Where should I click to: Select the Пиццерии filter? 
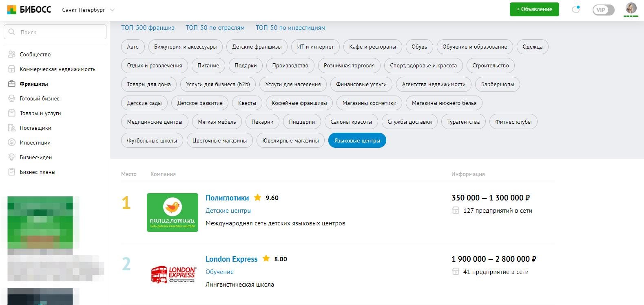302,122
